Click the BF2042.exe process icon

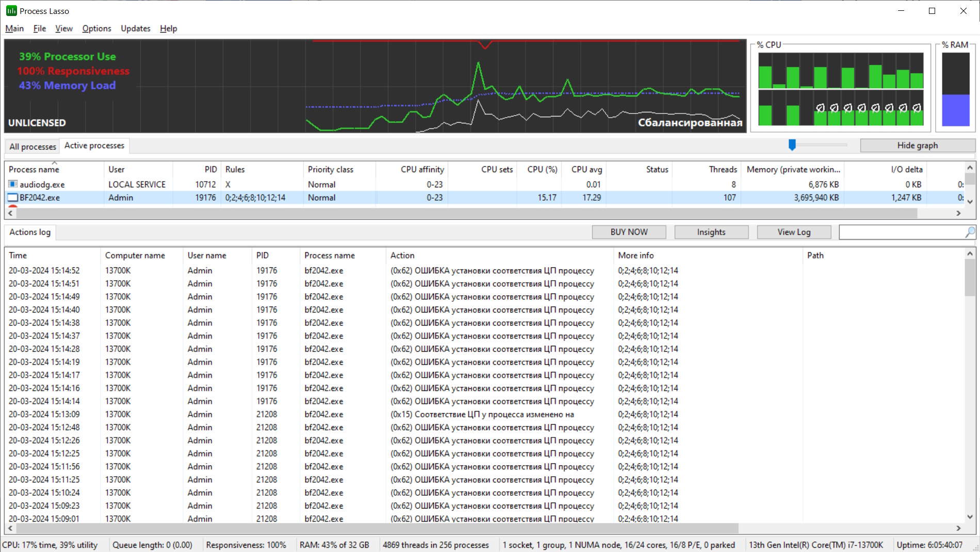click(13, 198)
